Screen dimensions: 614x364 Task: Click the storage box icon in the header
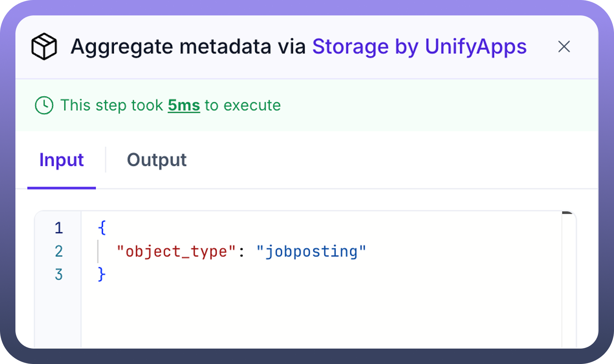pos(44,47)
